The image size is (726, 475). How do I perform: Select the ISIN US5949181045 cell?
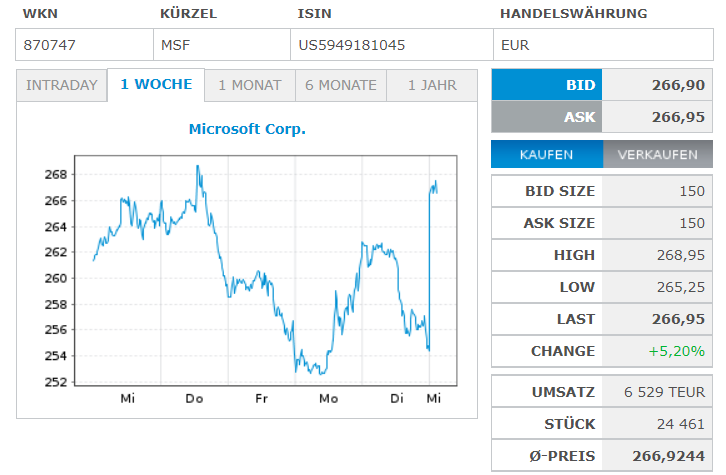(352, 45)
